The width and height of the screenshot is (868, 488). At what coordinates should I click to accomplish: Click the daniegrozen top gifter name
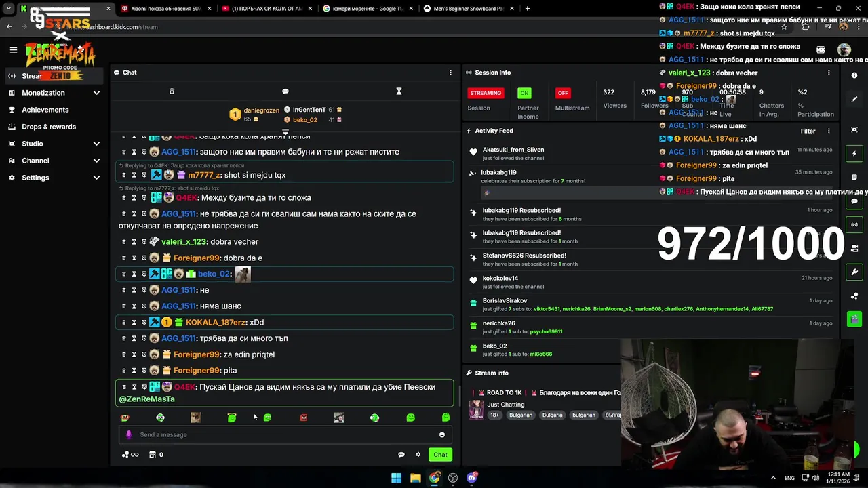click(262, 110)
